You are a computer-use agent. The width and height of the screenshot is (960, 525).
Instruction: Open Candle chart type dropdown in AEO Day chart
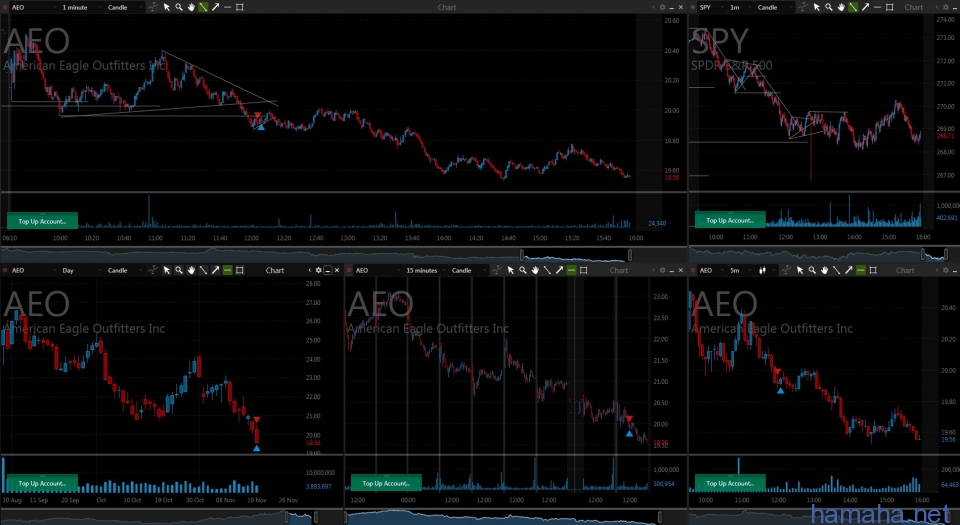click(x=125, y=270)
